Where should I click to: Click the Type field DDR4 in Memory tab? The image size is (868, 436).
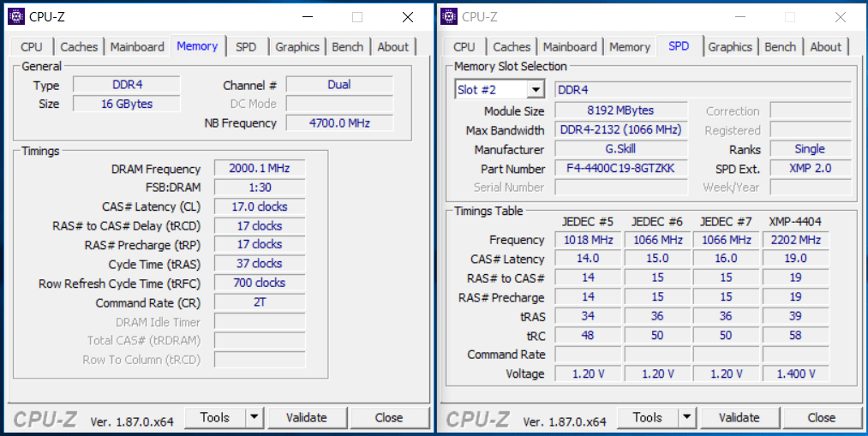(127, 85)
